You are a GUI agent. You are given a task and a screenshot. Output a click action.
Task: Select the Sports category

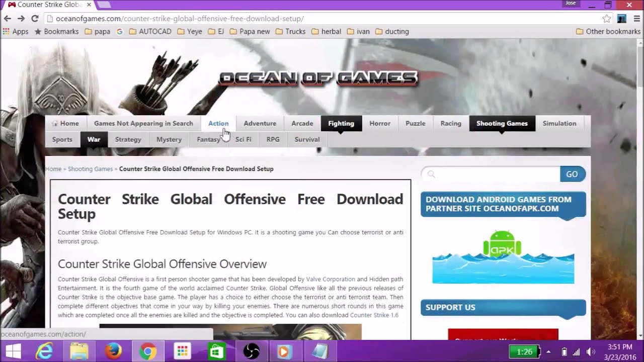(x=62, y=139)
